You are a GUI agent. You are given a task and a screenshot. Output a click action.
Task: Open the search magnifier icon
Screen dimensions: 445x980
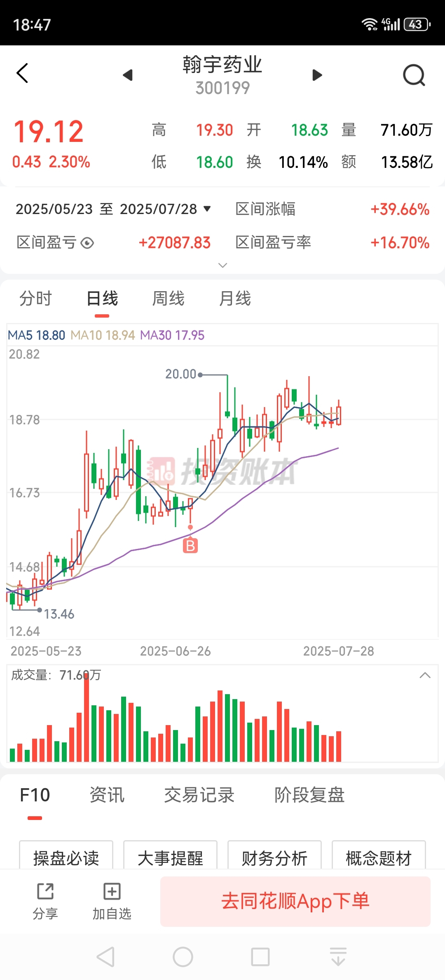click(x=414, y=75)
